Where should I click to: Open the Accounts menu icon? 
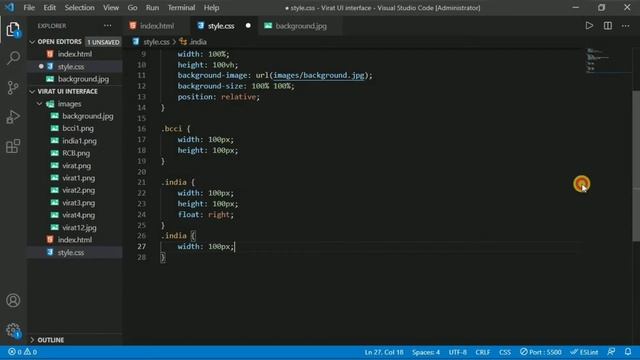click(x=13, y=300)
